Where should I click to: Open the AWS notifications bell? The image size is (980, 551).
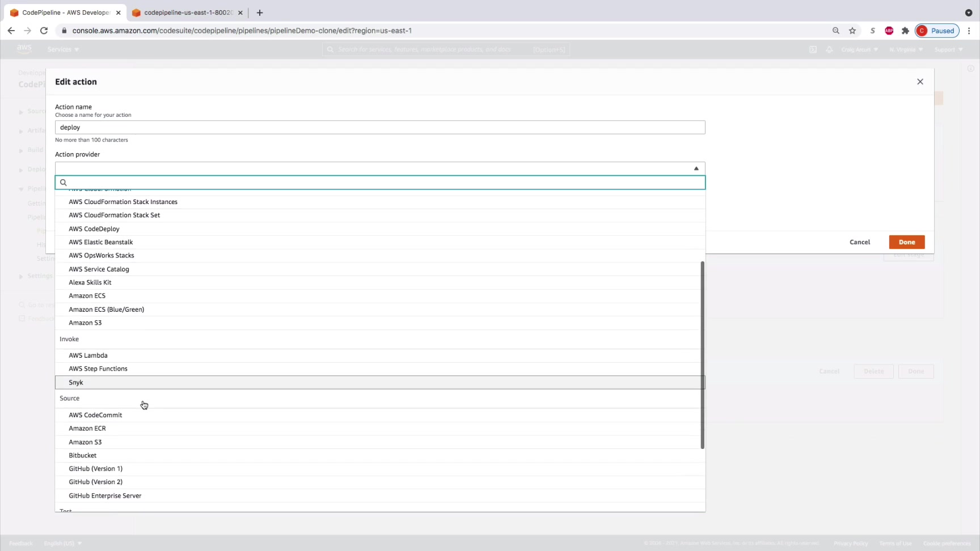829,49
